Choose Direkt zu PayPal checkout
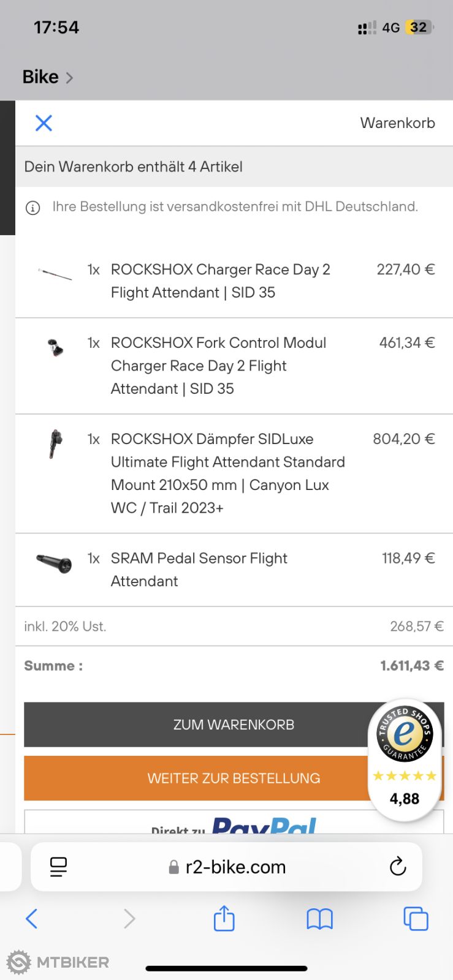453x980 pixels. click(x=234, y=823)
